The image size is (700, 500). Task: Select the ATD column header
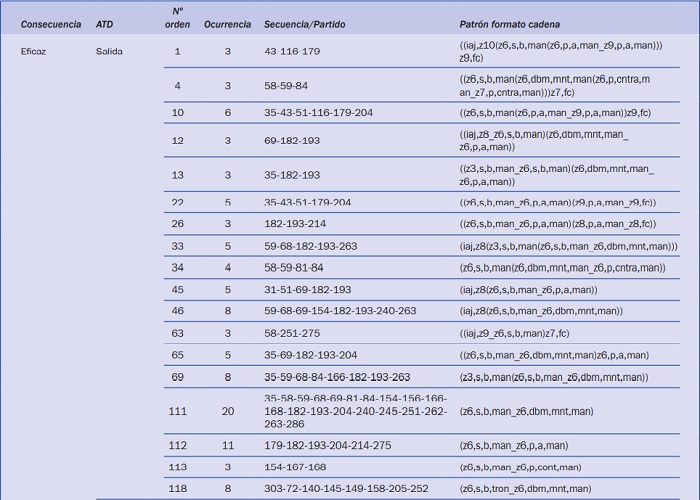[x=104, y=23]
